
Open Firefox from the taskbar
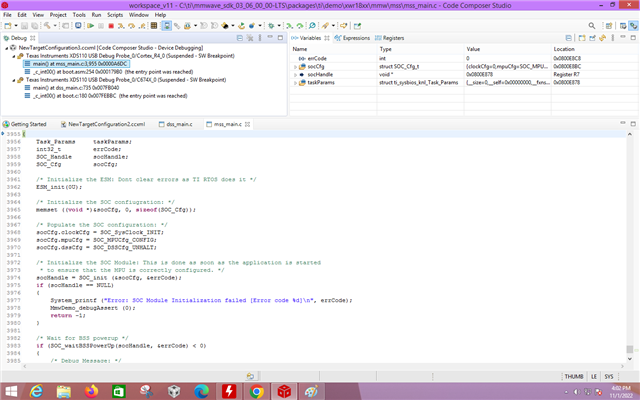coord(91,392)
